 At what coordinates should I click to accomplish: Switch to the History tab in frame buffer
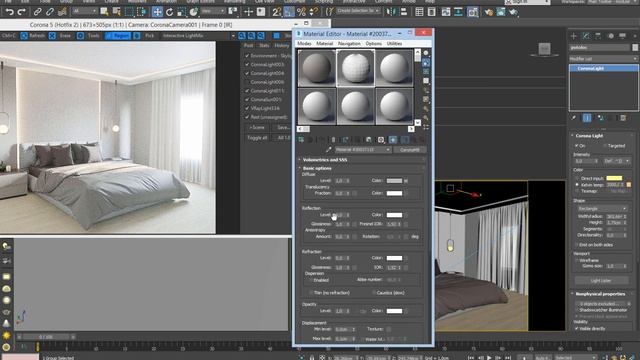pos(282,46)
